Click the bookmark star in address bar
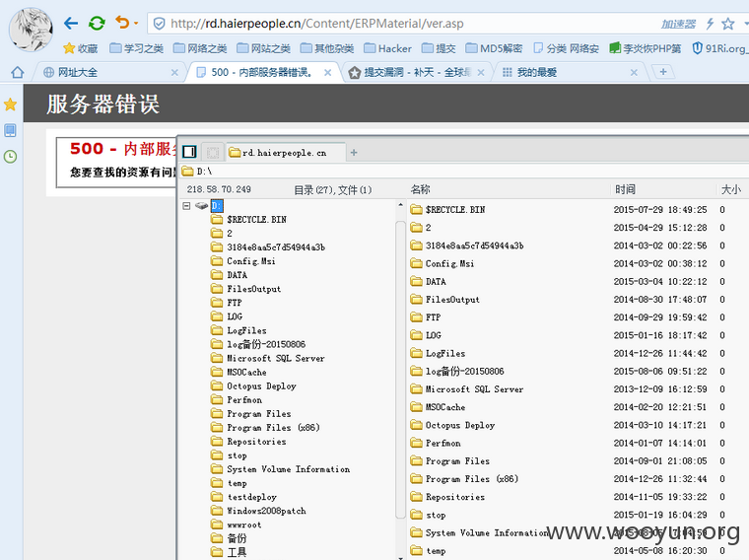Screen dimensions: 749x560 point(728,24)
